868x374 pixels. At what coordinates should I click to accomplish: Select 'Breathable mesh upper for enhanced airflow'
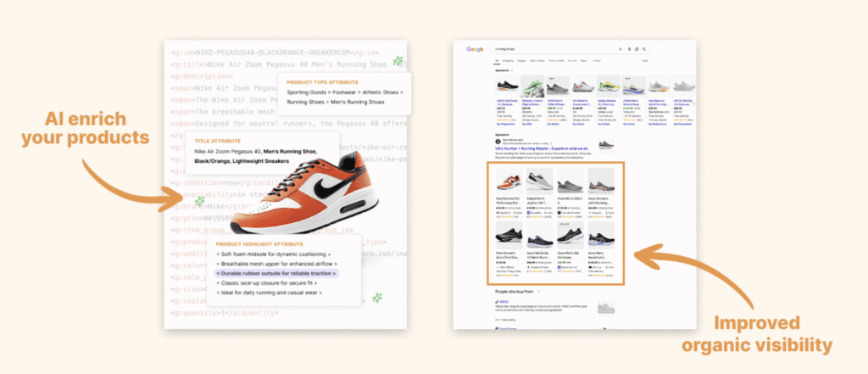click(277, 264)
